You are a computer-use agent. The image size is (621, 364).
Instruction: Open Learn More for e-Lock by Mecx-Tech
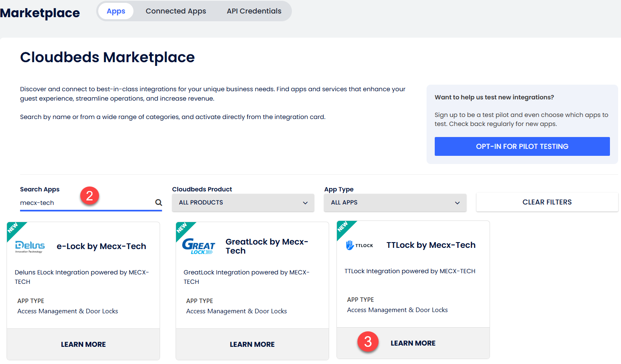pyautogui.click(x=83, y=344)
